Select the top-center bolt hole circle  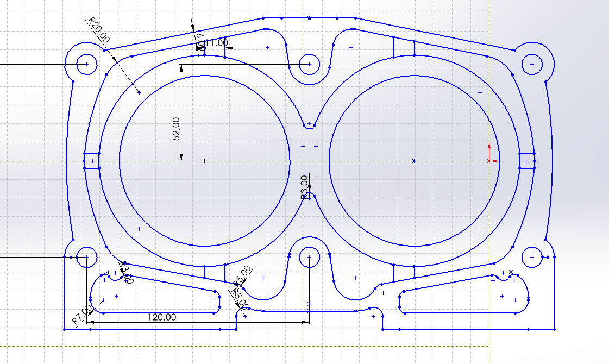tap(309, 65)
